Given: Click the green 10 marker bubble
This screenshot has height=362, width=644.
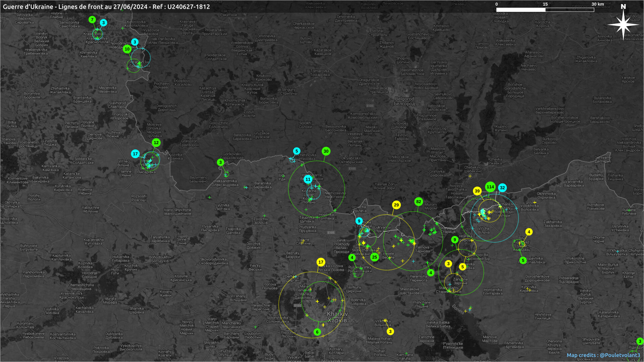Looking at the screenshot, I should tap(127, 49).
